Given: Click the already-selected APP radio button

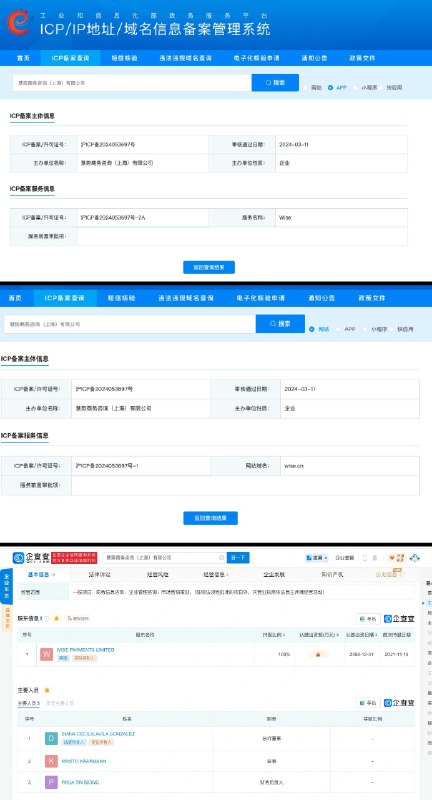Looking at the screenshot, I should [331, 88].
